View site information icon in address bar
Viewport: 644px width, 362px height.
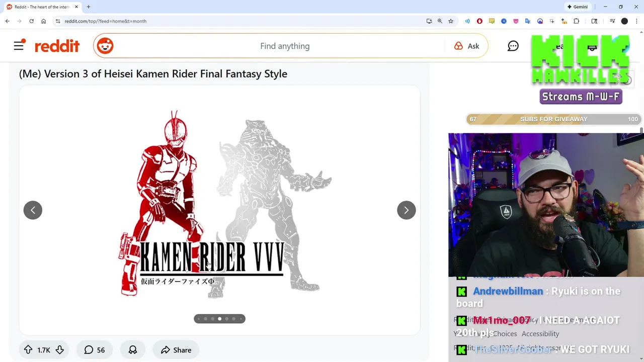click(58, 21)
